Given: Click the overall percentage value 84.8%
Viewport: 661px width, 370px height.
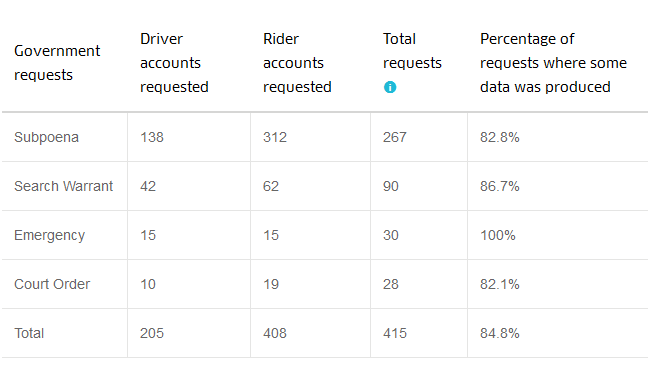Looking at the screenshot, I should pyautogui.click(x=500, y=333).
